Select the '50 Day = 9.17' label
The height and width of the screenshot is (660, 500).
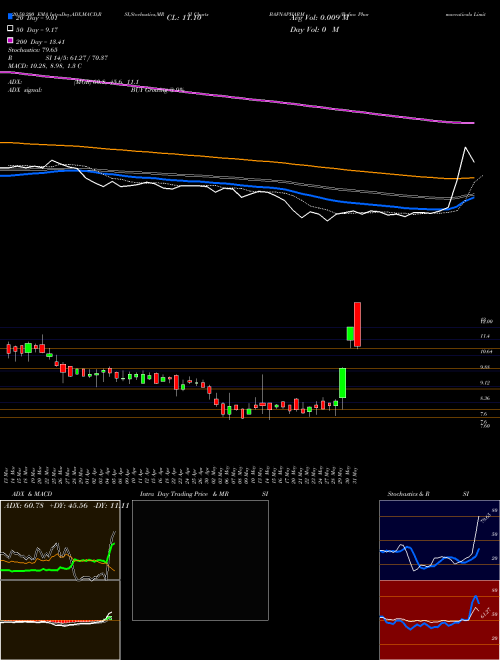37,30
